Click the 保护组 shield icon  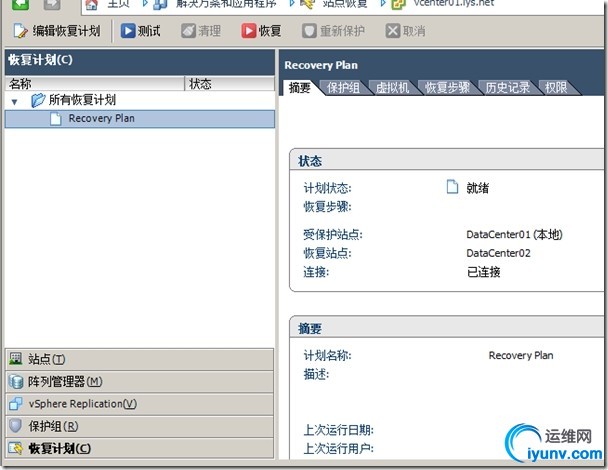click(15, 426)
